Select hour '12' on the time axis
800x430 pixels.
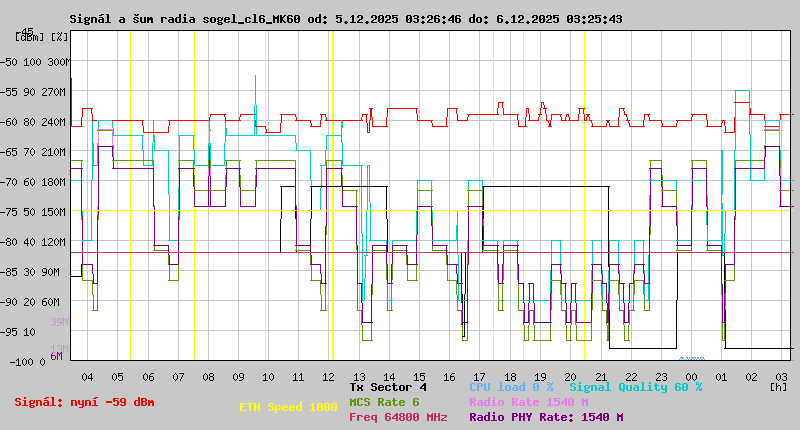click(329, 377)
